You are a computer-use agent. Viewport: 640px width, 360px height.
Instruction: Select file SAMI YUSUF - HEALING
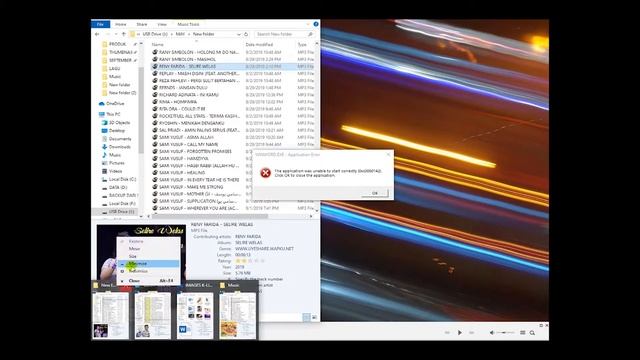pyautogui.click(x=182, y=173)
